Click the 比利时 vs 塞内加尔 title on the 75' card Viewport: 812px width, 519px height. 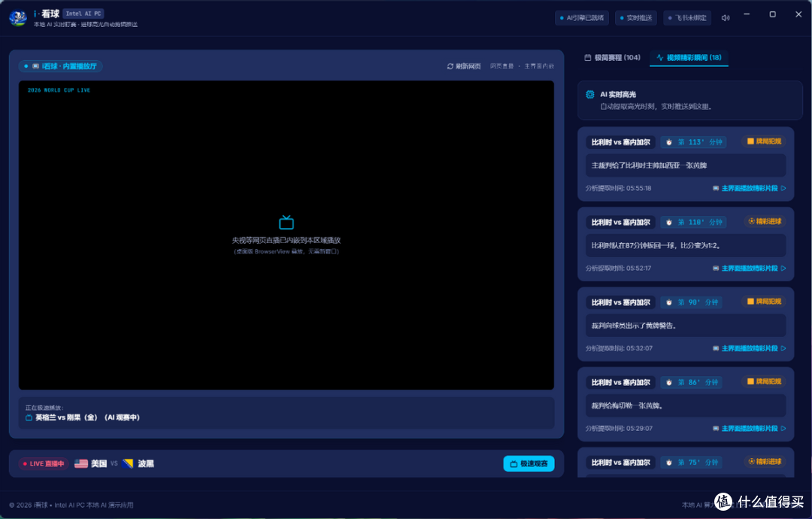coord(621,462)
